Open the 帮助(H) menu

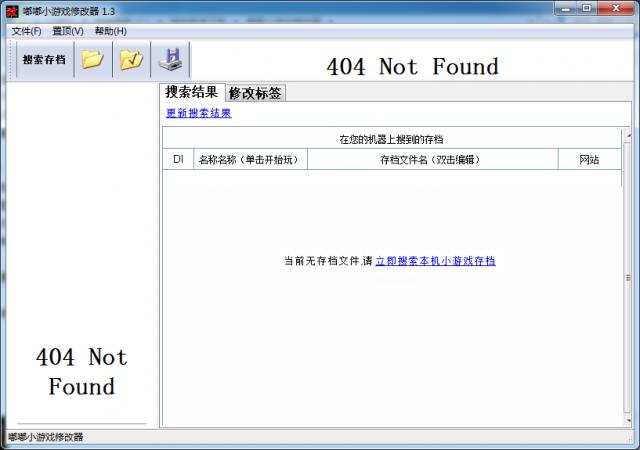(111, 31)
